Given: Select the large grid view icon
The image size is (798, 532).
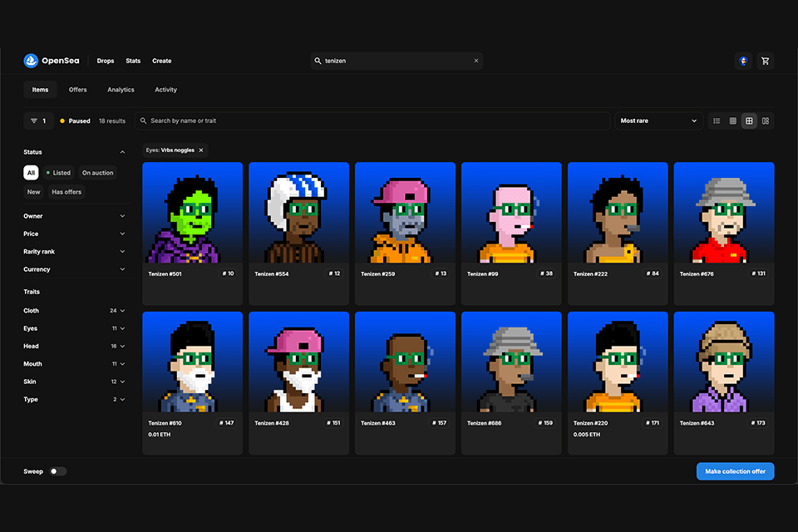Looking at the screenshot, I should (x=749, y=121).
